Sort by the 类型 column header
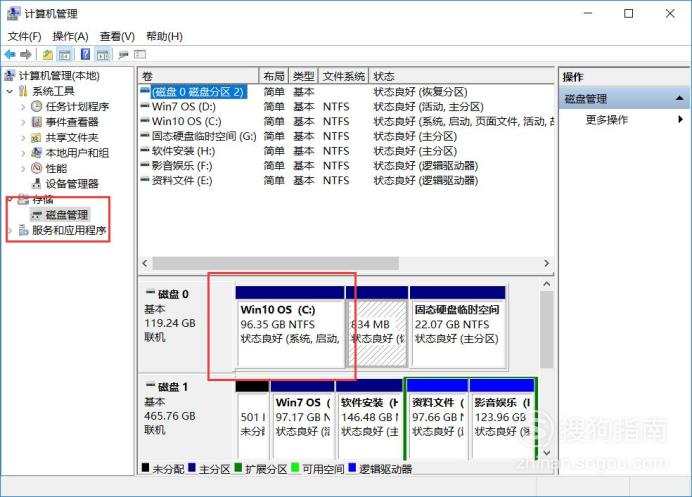 coord(304,76)
